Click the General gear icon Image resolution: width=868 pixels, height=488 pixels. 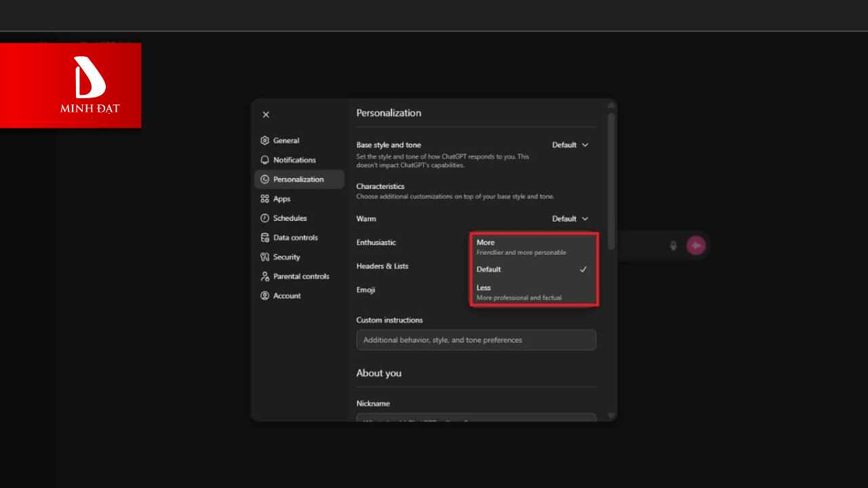coord(265,141)
